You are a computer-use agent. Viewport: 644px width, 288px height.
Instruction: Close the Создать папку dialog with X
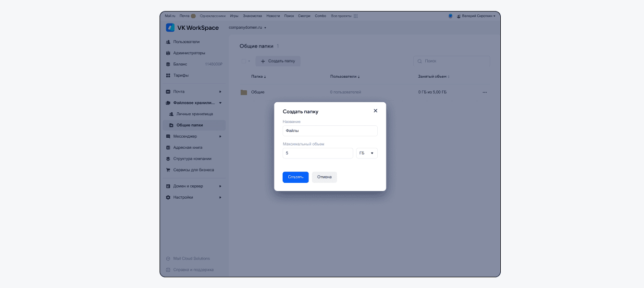(375, 111)
